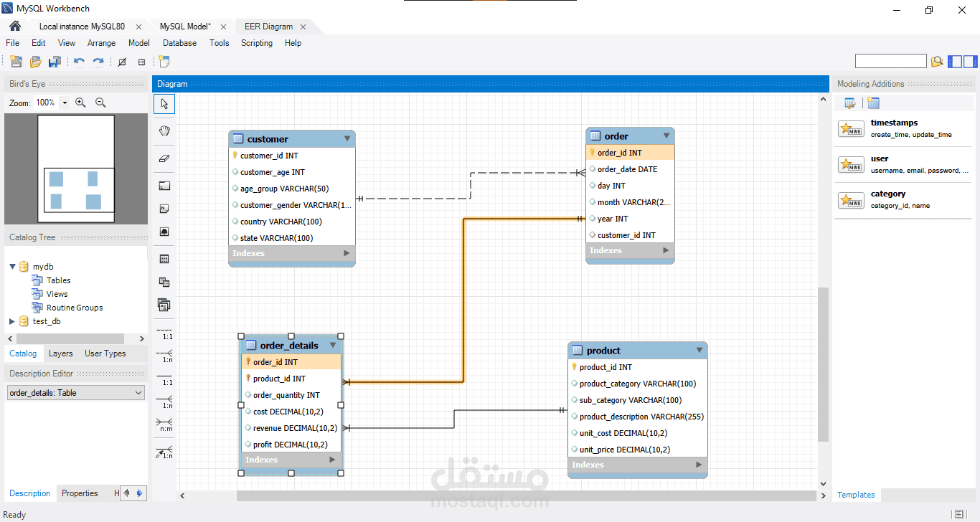Toggle the grid display icon in the toolbar
Screen dimensions: 980x522
(141, 62)
